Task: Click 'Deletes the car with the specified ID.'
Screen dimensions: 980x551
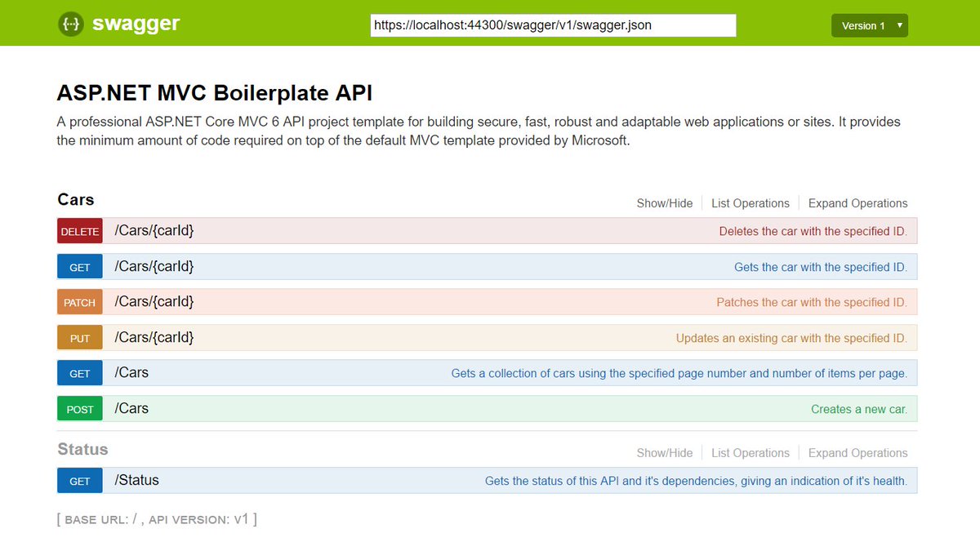Action: [x=813, y=231]
